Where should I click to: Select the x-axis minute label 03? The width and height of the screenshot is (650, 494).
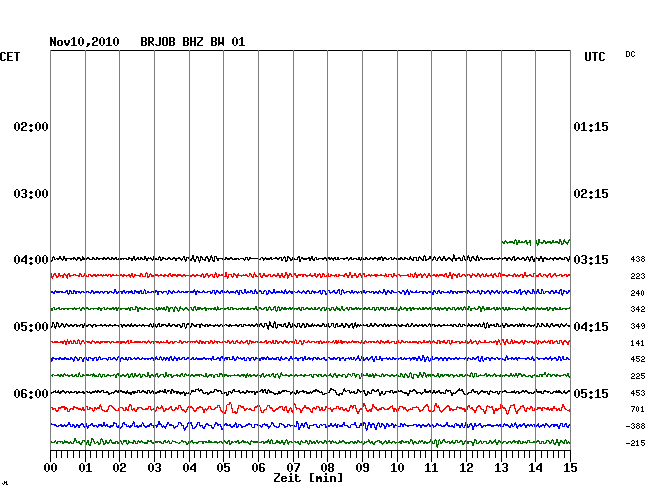[154, 468]
